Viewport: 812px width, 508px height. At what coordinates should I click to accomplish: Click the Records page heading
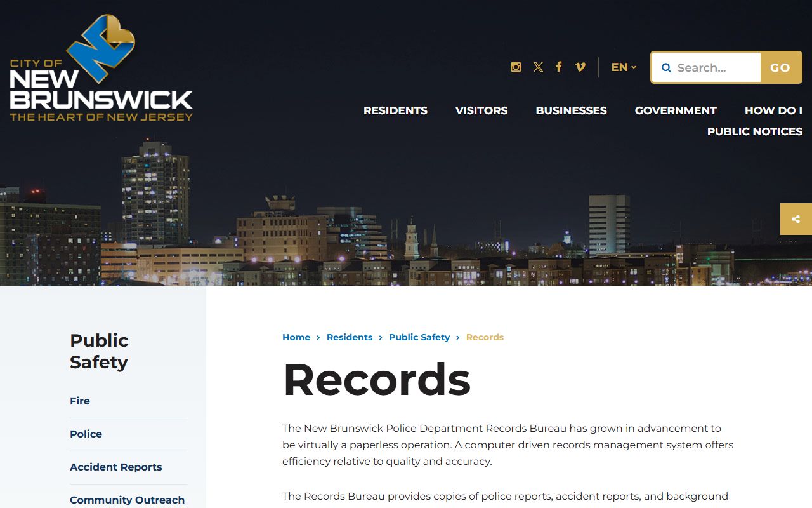coord(377,380)
